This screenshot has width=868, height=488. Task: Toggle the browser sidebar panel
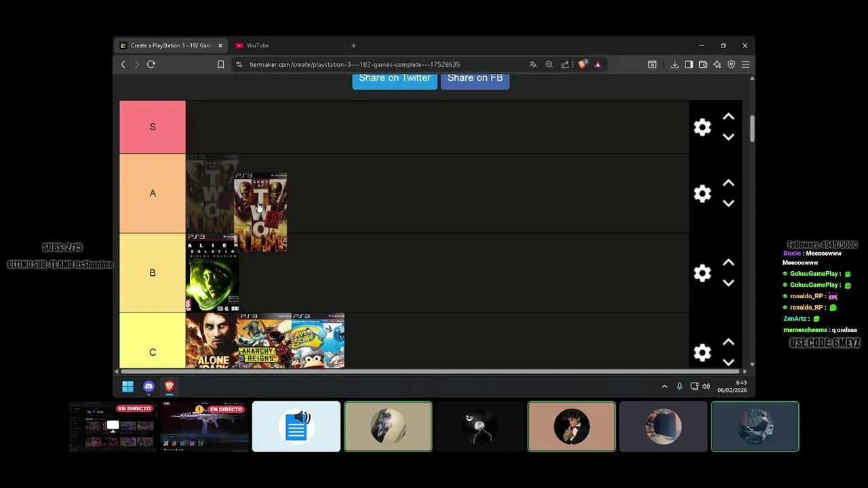tap(689, 64)
